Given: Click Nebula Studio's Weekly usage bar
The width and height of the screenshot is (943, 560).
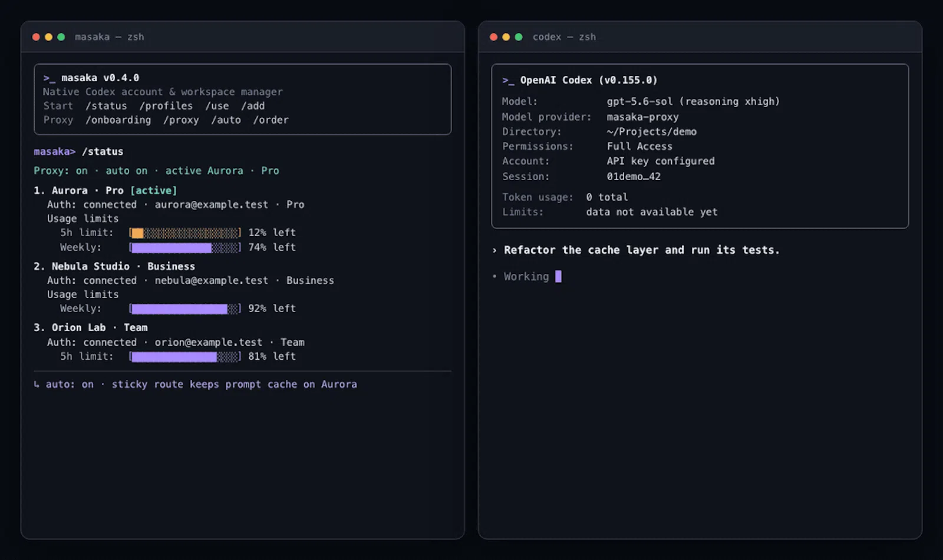Looking at the screenshot, I should tap(185, 309).
